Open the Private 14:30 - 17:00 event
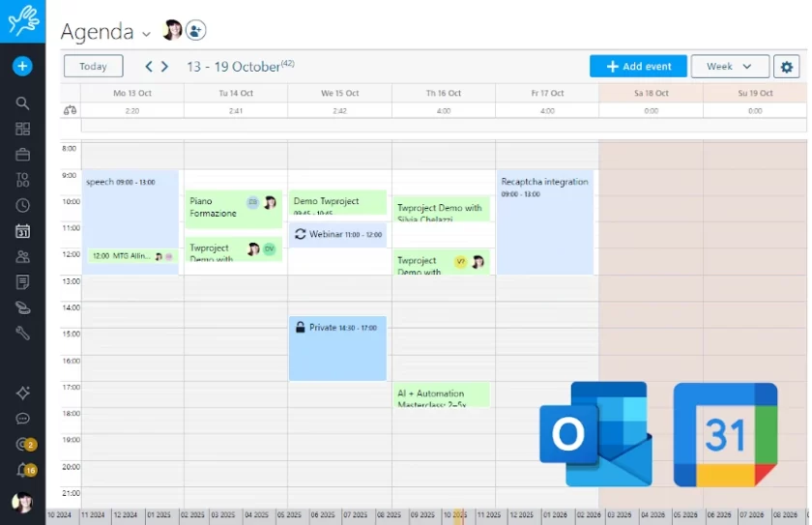The height and width of the screenshot is (525, 812). click(337, 347)
